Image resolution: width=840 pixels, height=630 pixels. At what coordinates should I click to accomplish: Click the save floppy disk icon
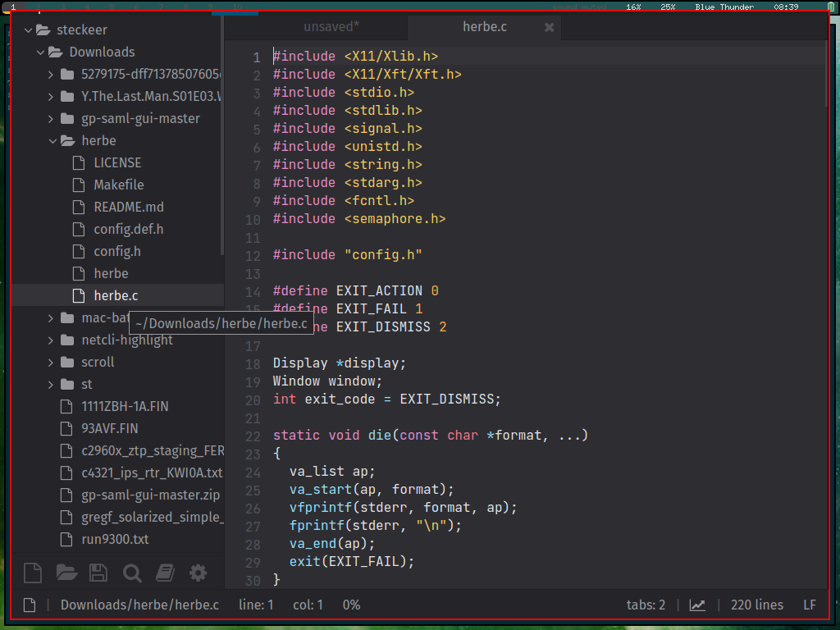pos(98,573)
